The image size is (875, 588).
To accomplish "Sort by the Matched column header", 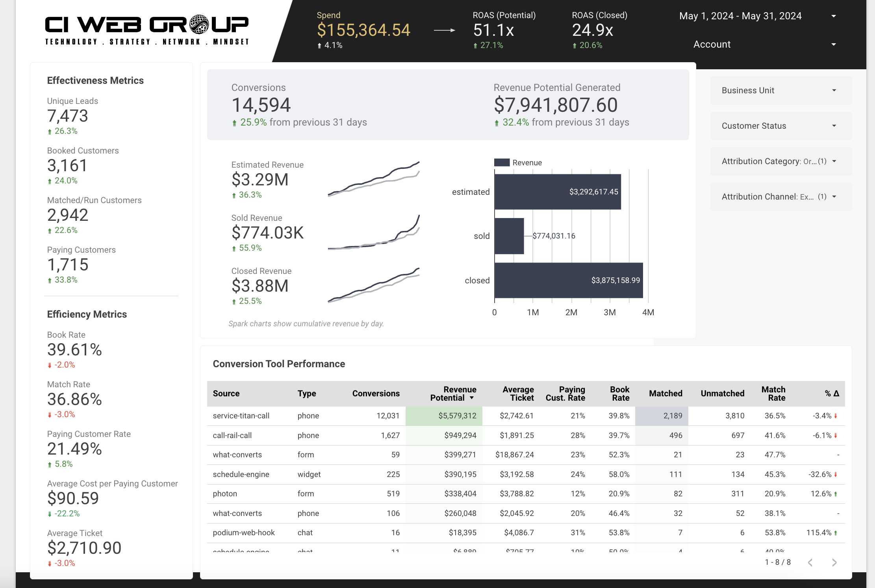I will point(666,394).
